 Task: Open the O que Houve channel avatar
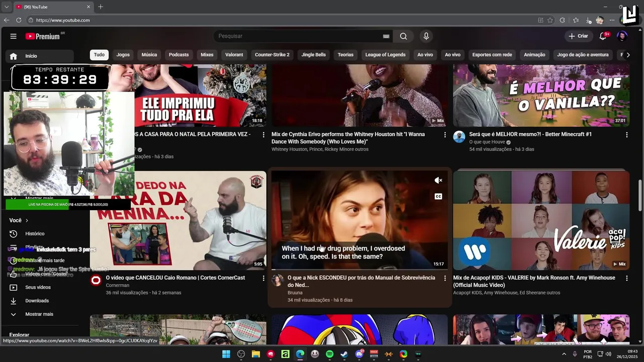click(x=459, y=137)
